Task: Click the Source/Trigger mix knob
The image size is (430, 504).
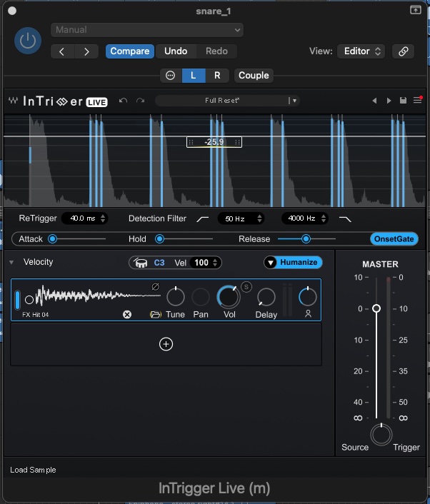Action: point(381,434)
